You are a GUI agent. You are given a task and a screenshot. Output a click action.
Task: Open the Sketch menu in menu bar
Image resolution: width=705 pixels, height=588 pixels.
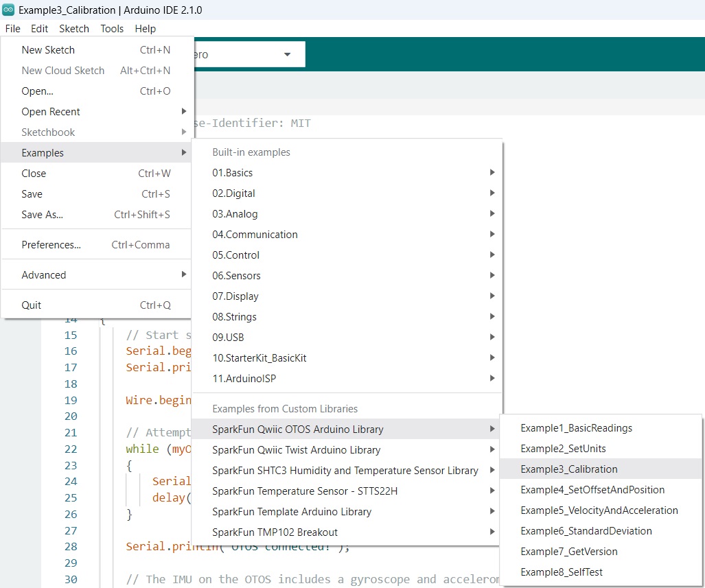coord(74,29)
